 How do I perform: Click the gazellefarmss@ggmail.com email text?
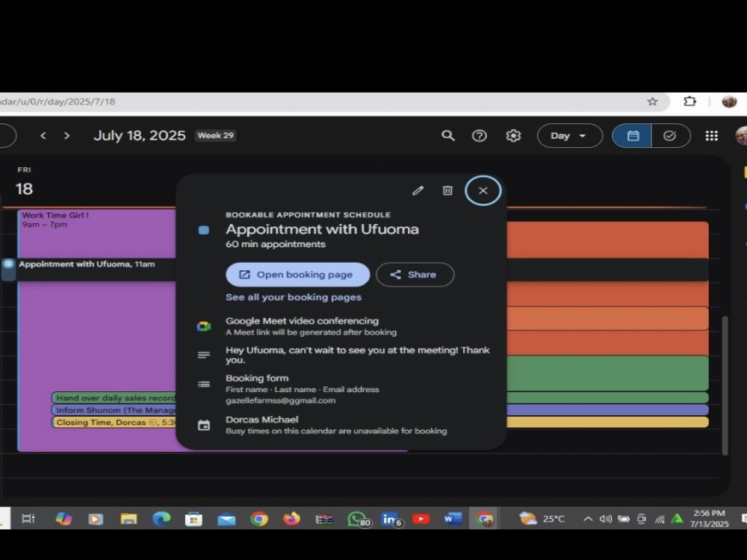[x=281, y=401]
